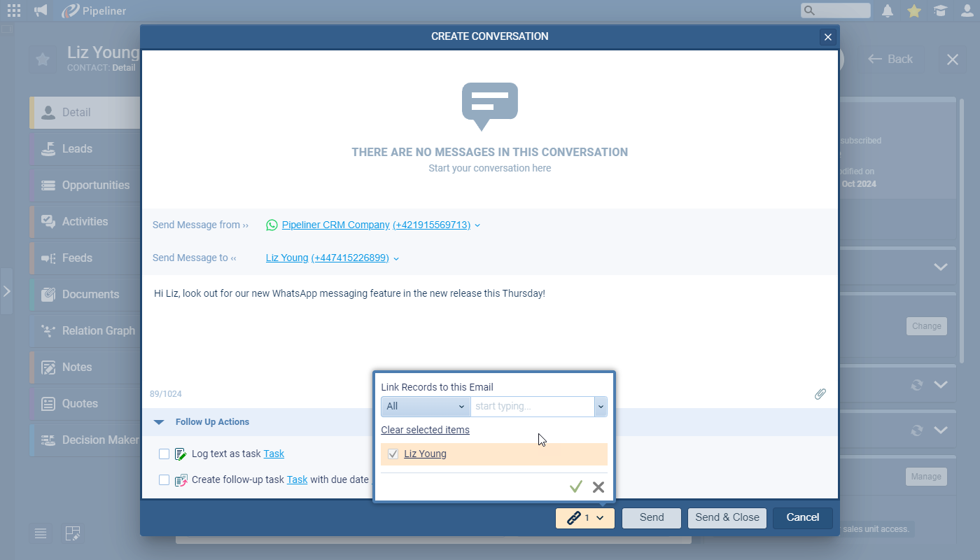
Task: Click the favorites star in top bar
Action: tap(914, 10)
